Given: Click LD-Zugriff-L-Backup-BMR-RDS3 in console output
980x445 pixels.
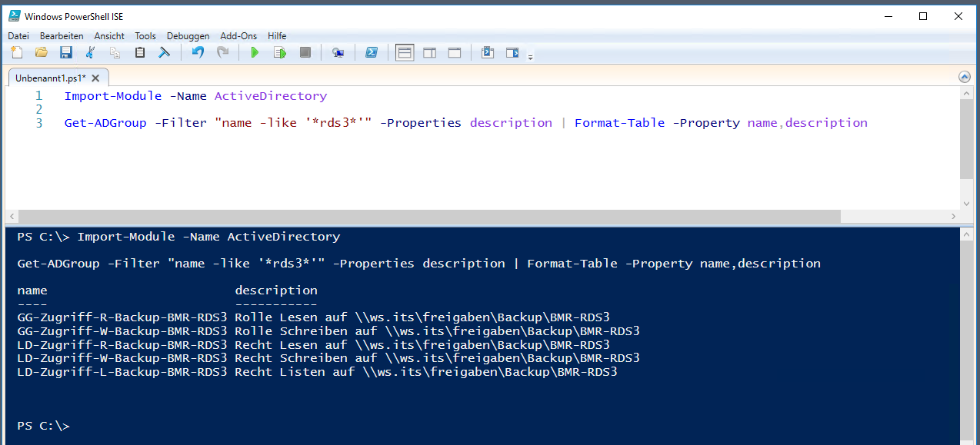Looking at the screenshot, I should [x=122, y=372].
